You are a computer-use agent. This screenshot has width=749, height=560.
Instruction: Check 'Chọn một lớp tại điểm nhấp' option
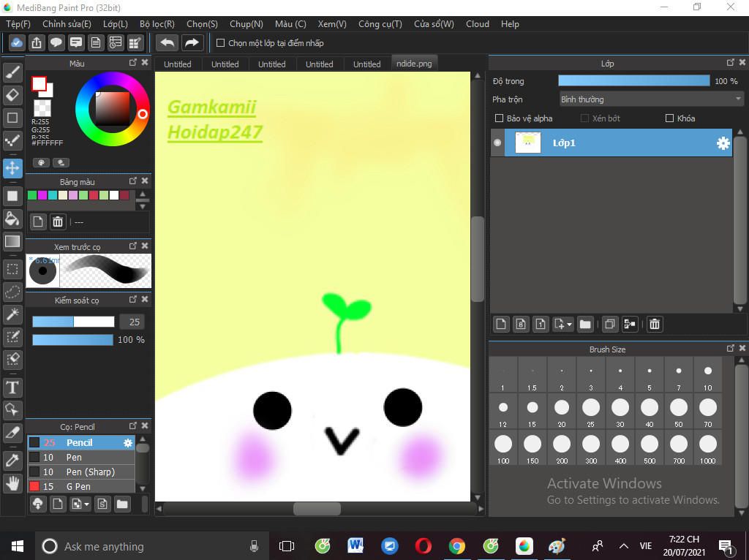(x=220, y=43)
